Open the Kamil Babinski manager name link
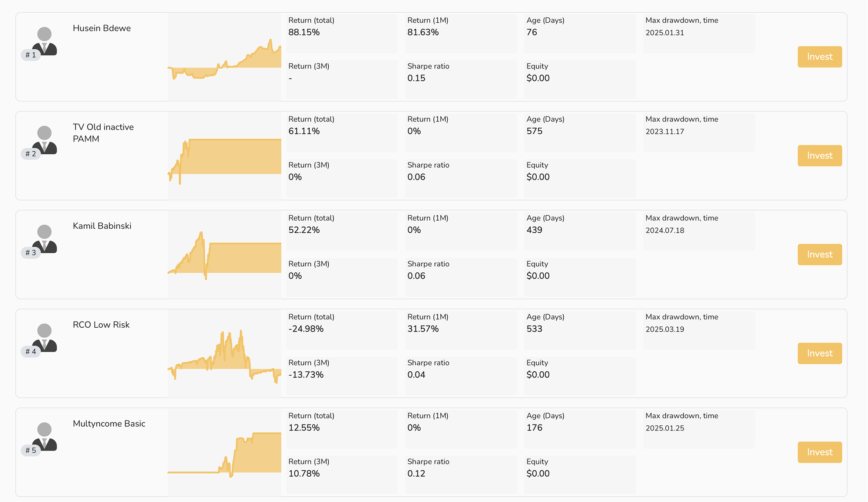This screenshot has height=502, width=868. pos(102,226)
